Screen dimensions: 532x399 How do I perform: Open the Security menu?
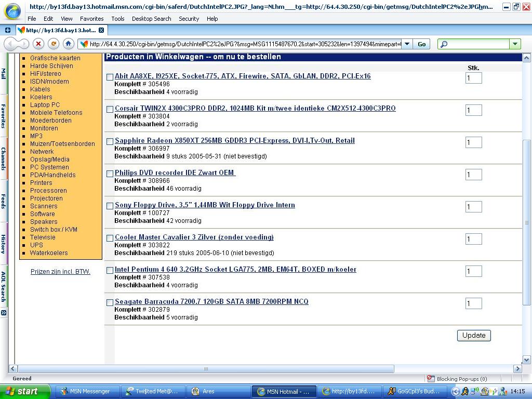tap(189, 19)
